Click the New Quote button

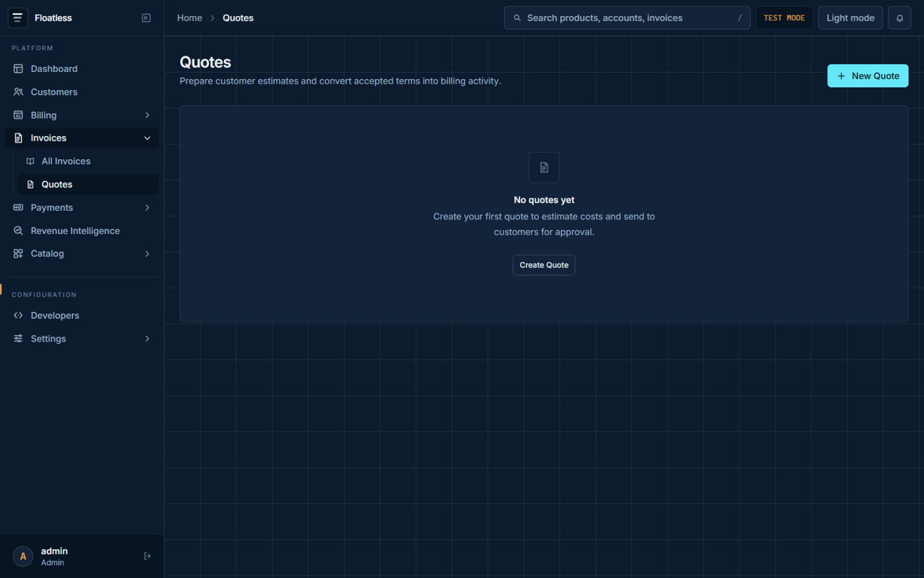point(868,76)
